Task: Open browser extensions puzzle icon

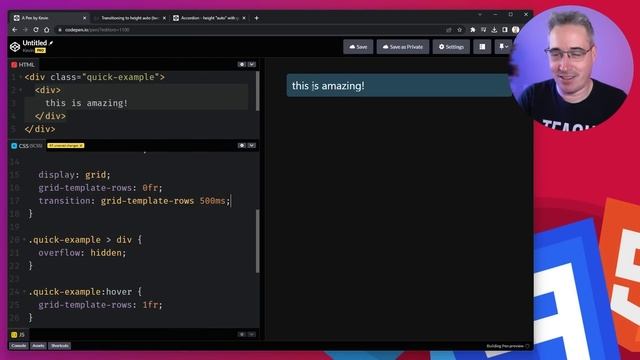Action: coord(473,30)
